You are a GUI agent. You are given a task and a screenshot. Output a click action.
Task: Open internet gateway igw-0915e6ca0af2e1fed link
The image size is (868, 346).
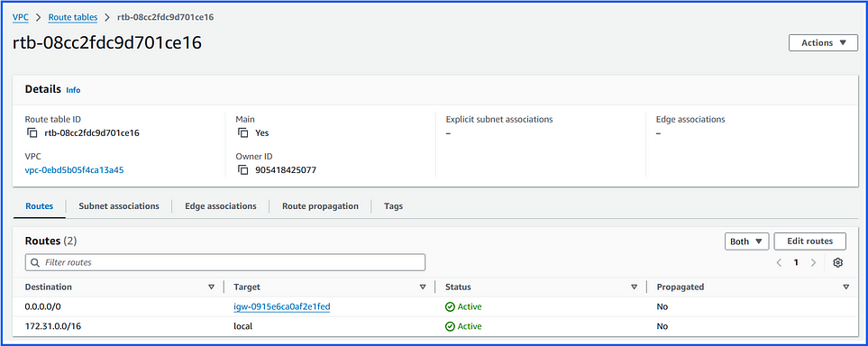click(282, 306)
